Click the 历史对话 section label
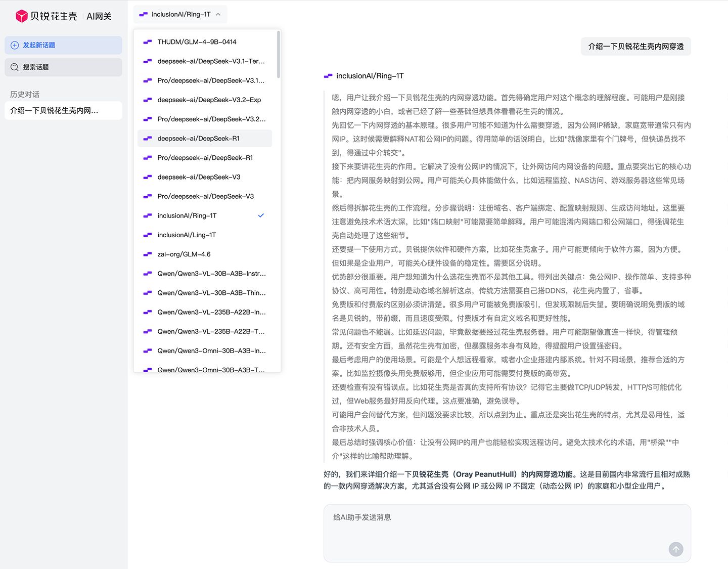 point(25,95)
